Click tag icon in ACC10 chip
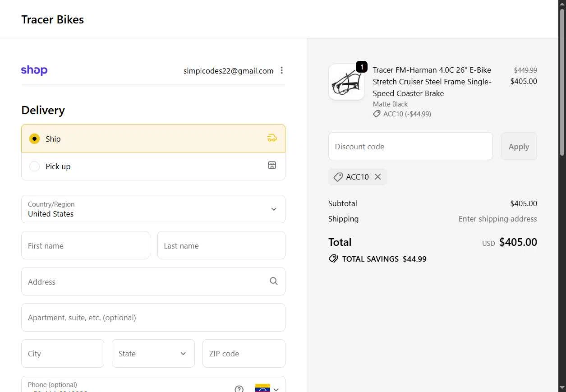This screenshot has width=566, height=392. pos(338,177)
